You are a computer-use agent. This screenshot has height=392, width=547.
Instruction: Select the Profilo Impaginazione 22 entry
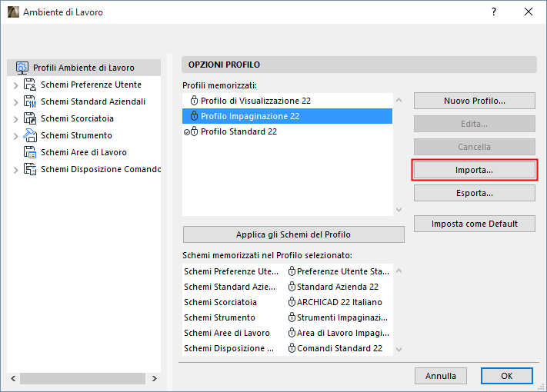click(x=249, y=116)
